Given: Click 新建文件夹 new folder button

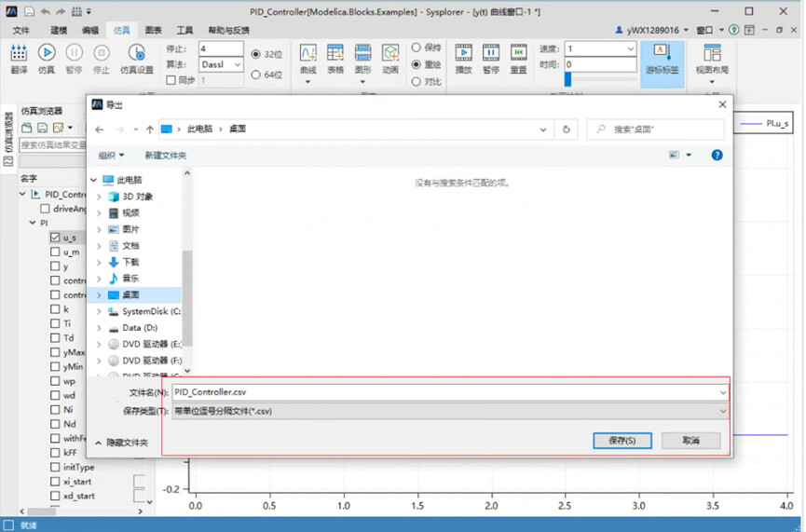Looking at the screenshot, I should tap(166, 156).
